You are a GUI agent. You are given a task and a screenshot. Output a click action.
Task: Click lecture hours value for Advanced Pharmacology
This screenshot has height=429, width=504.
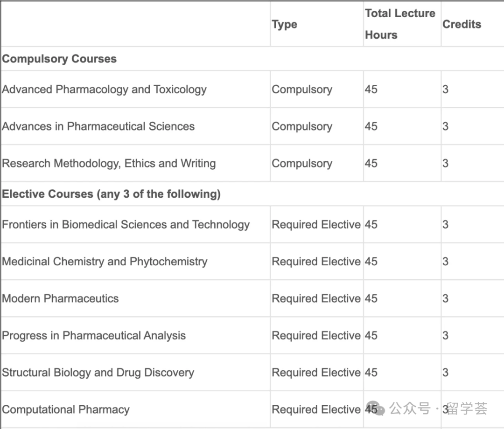click(371, 89)
